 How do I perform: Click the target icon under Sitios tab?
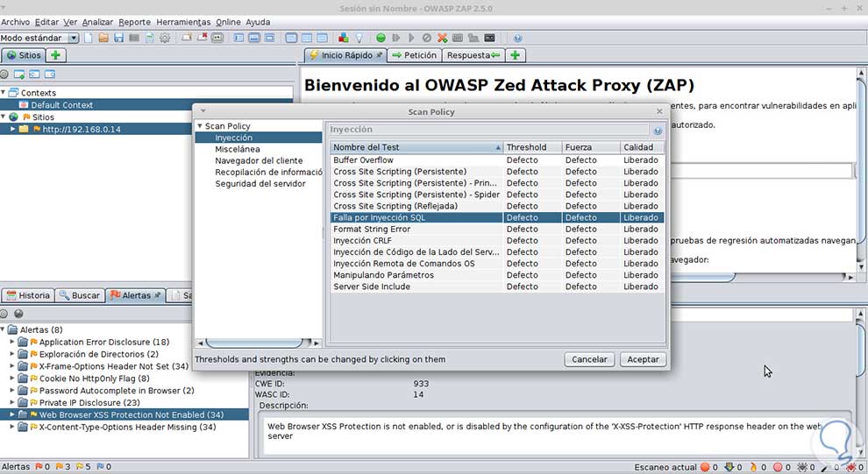tap(4, 74)
